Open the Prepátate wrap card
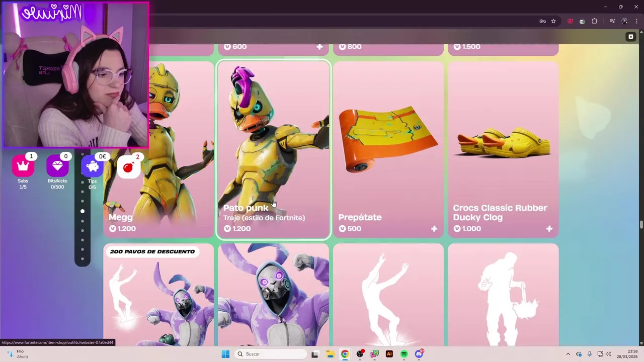 388,149
